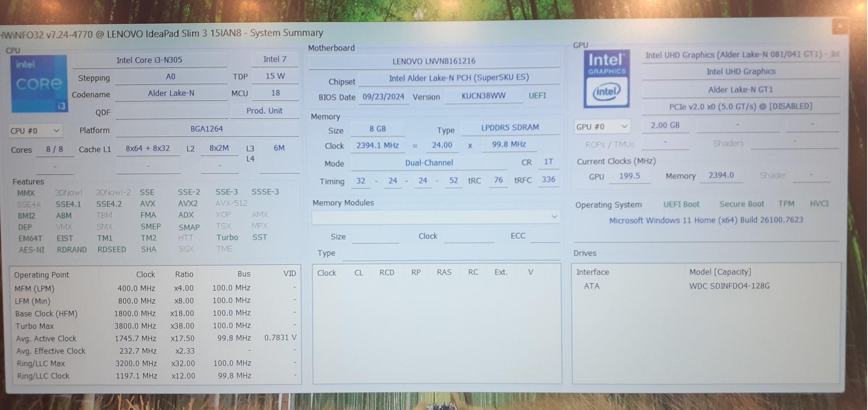This screenshot has width=868, height=410.
Task: Click the Intel Graphics GPU logo
Action: (x=606, y=79)
